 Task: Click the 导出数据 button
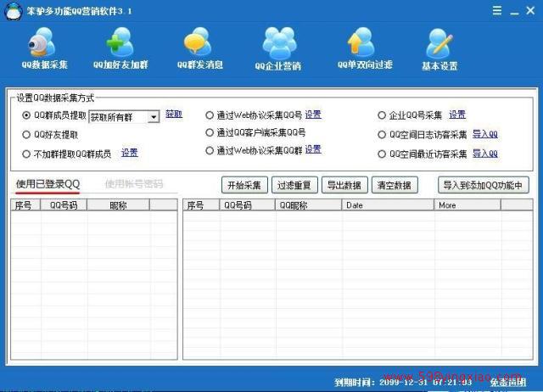pyautogui.click(x=344, y=185)
